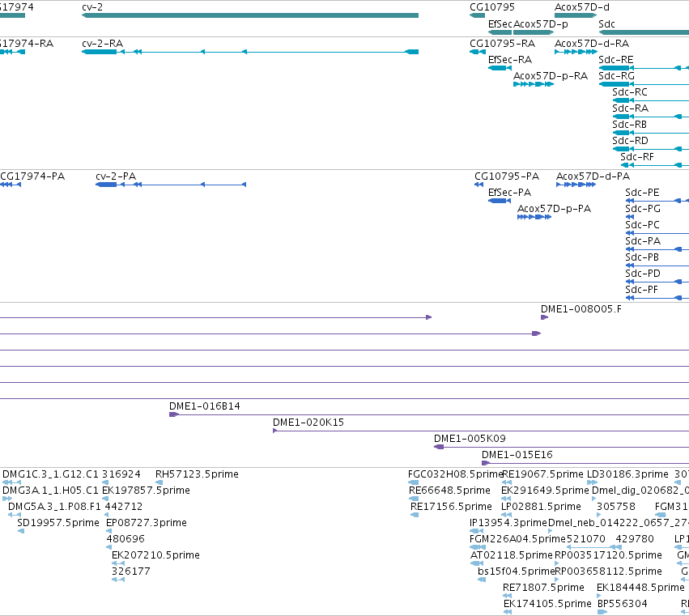
Task: Open the Sdc-PG protein label
Action: tap(642, 209)
